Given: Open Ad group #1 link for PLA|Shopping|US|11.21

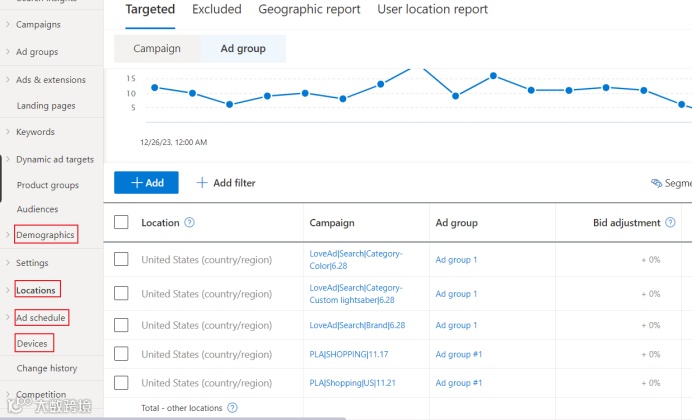Looking at the screenshot, I should click(459, 383).
